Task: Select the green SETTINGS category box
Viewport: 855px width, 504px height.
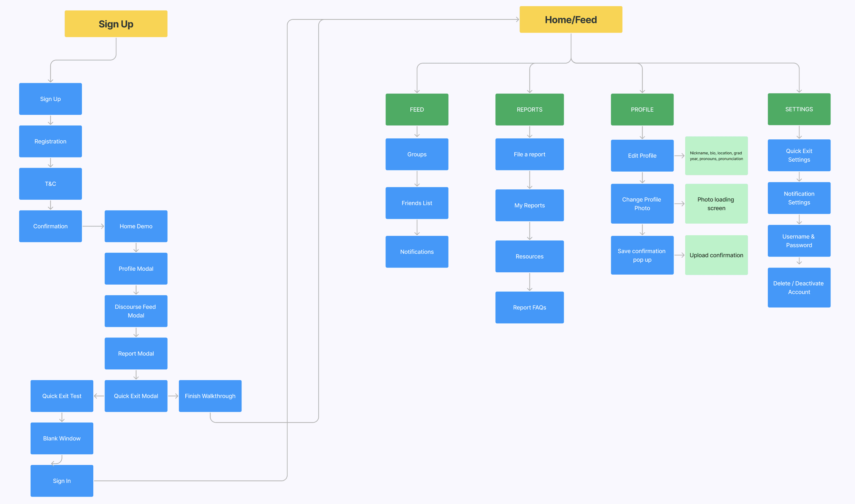Action: (x=798, y=109)
